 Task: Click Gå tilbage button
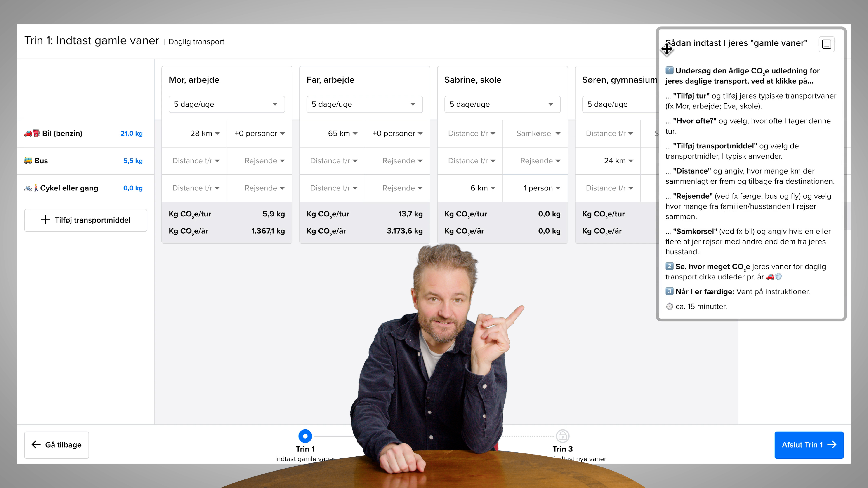[57, 445]
